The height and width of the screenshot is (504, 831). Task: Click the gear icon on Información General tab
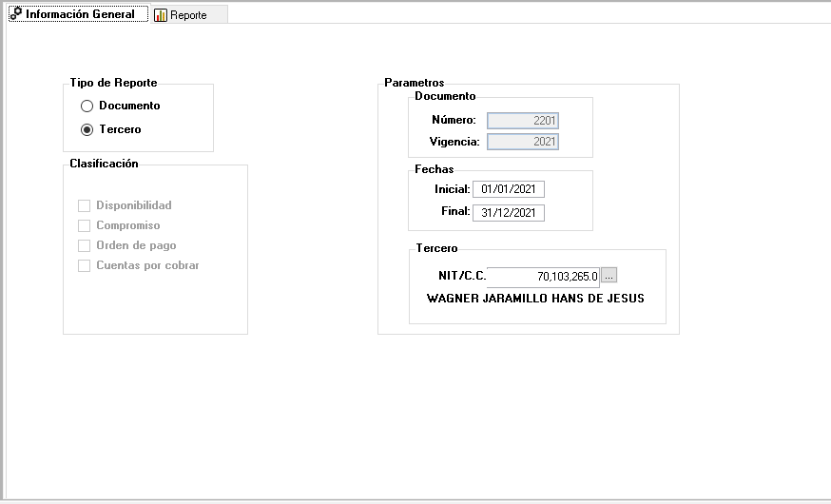(x=16, y=14)
